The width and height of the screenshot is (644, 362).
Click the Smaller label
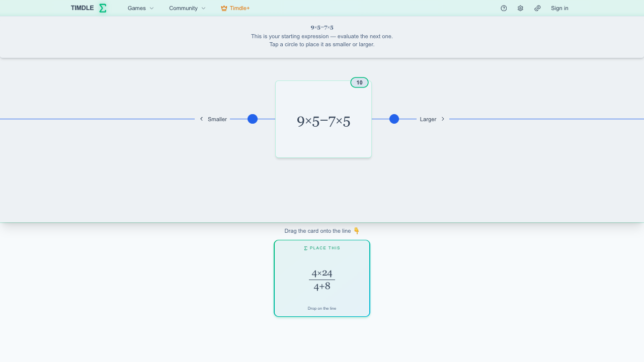click(x=217, y=119)
